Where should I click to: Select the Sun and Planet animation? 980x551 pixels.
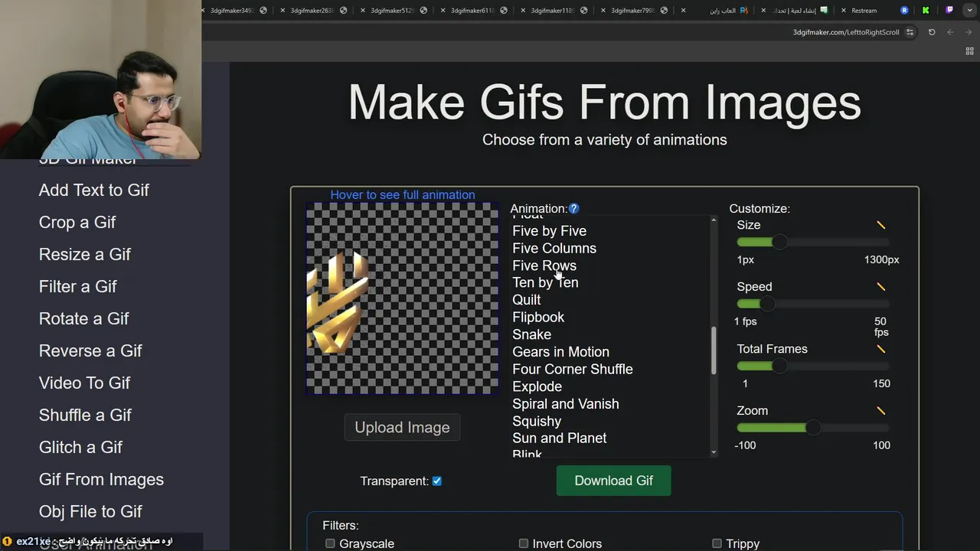(x=560, y=438)
